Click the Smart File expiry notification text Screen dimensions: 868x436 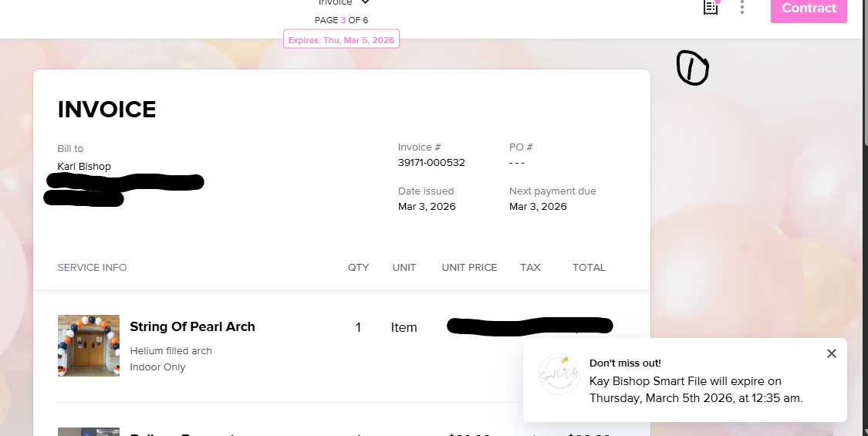(695, 390)
